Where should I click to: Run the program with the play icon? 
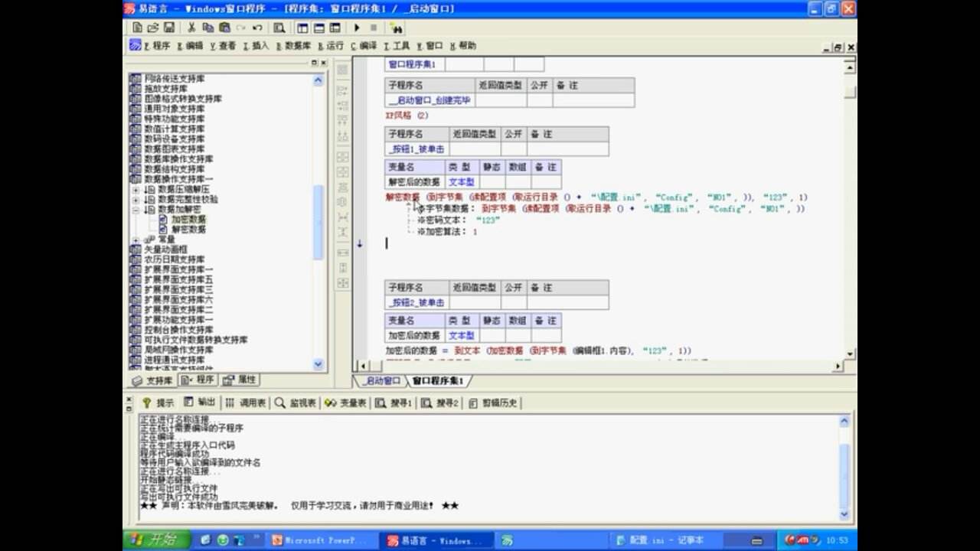pos(357,28)
